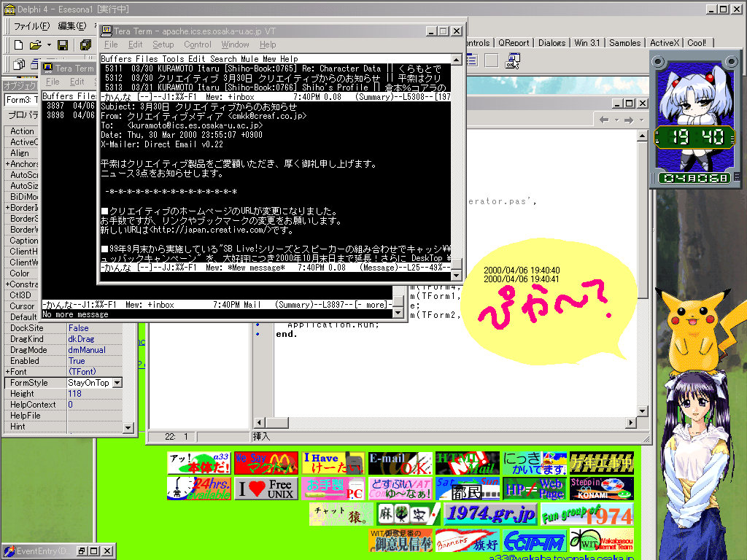Switch to the QReport component tab
747x560 pixels.
pyautogui.click(x=514, y=43)
